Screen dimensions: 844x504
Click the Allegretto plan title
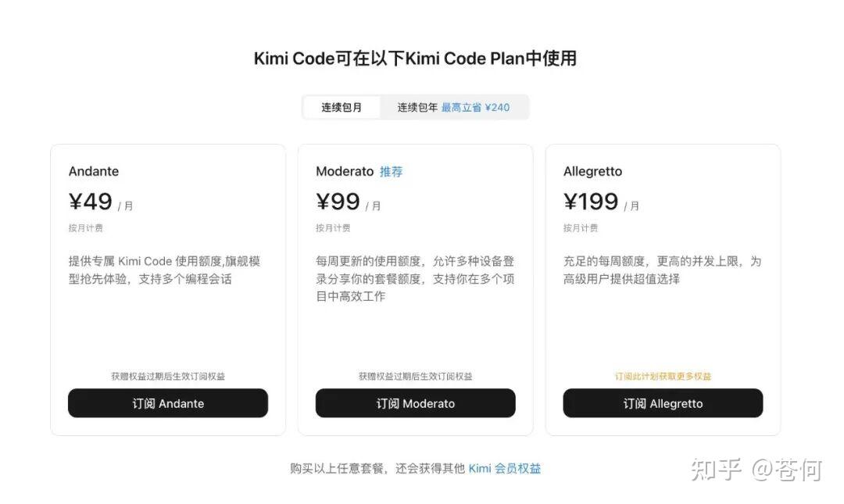click(x=592, y=171)
